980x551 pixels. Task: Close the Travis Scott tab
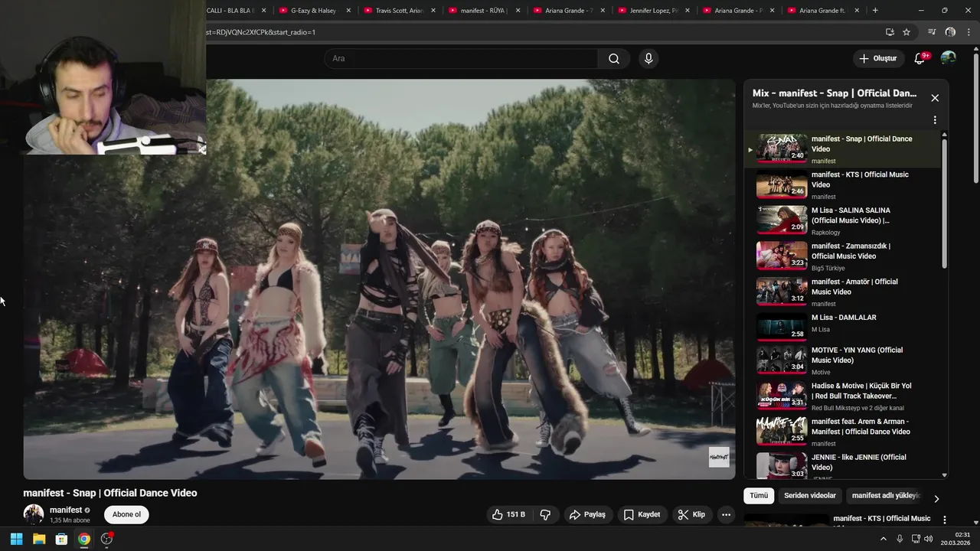pos(433,11)
